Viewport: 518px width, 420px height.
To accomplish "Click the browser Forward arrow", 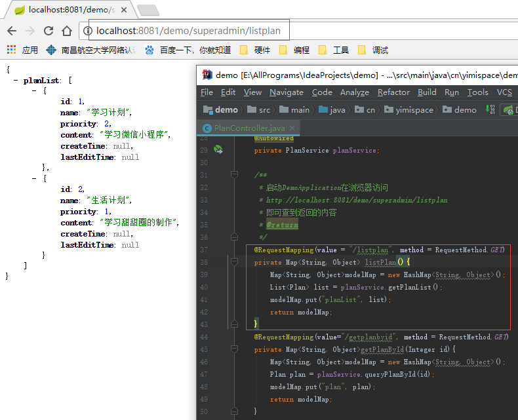I will [30, 31].
